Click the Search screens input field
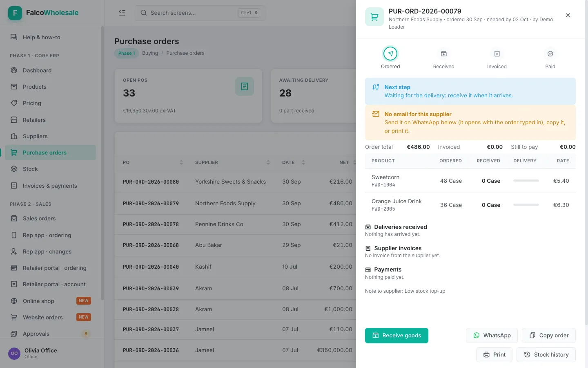 pyautogui.click(x=200, y=13)
